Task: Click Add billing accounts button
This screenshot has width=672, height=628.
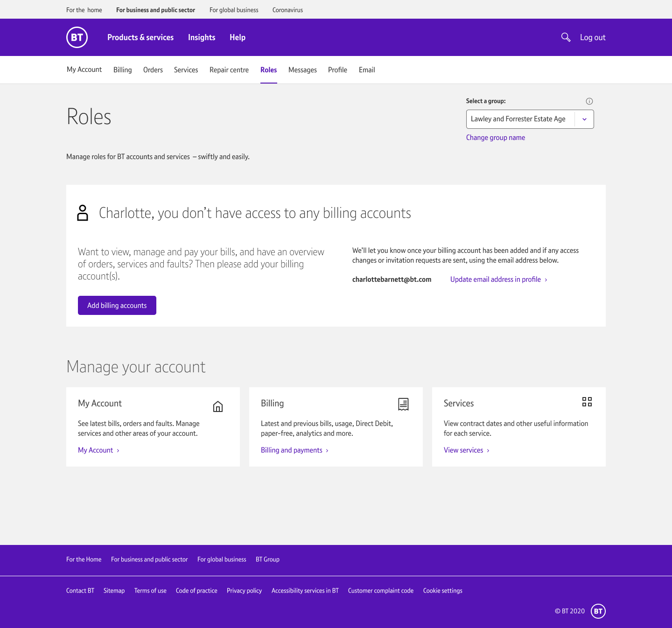Action: click(x=117, y=305)
